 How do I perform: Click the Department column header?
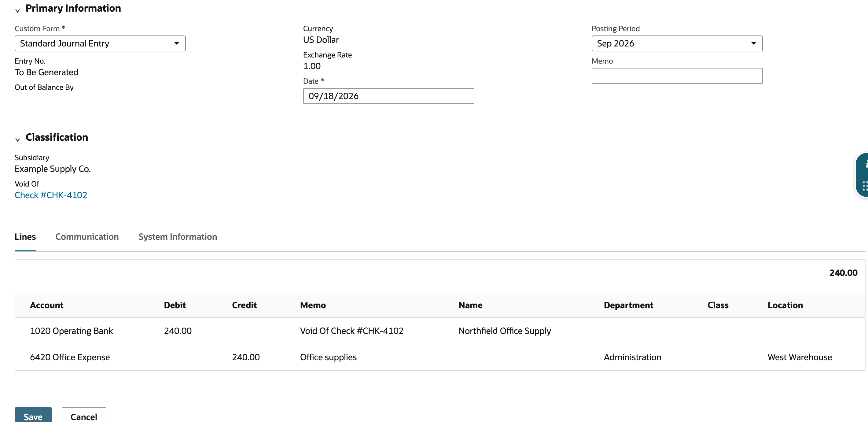628,305
